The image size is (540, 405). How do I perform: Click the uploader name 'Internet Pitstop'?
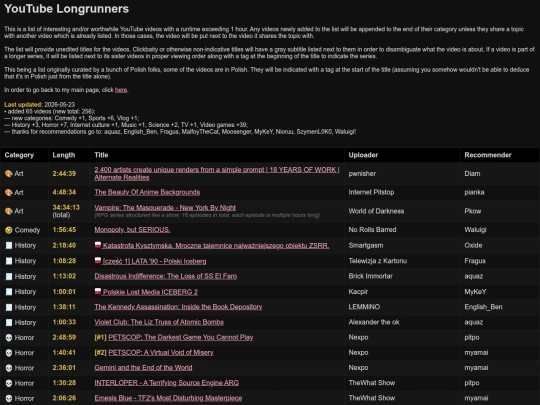[371, 192]
